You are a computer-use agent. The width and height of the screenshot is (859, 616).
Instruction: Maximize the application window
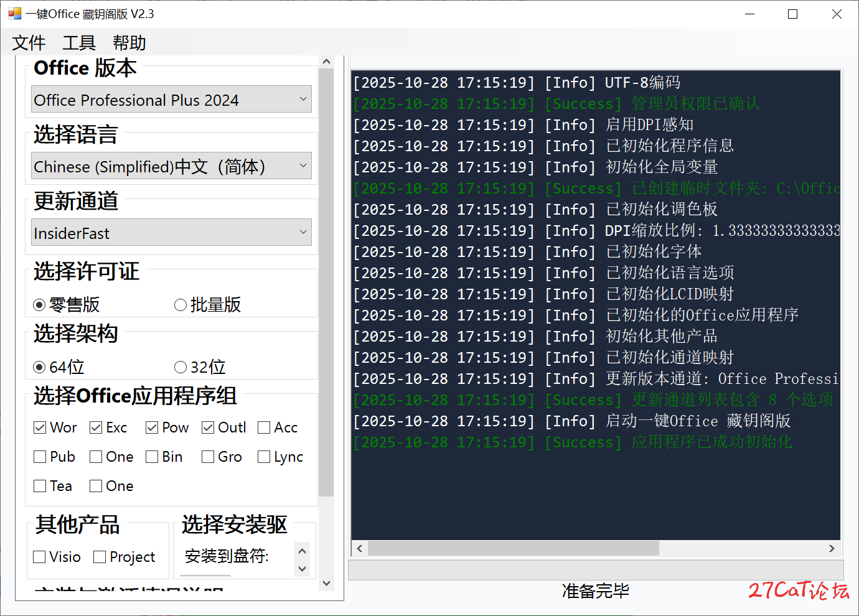792,14
